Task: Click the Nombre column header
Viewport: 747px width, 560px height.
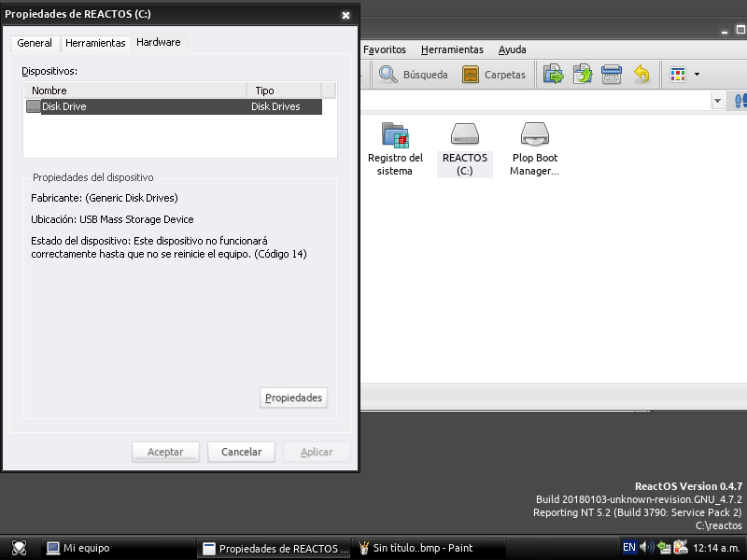Action: pyautogui.click(x=135, y=91)
